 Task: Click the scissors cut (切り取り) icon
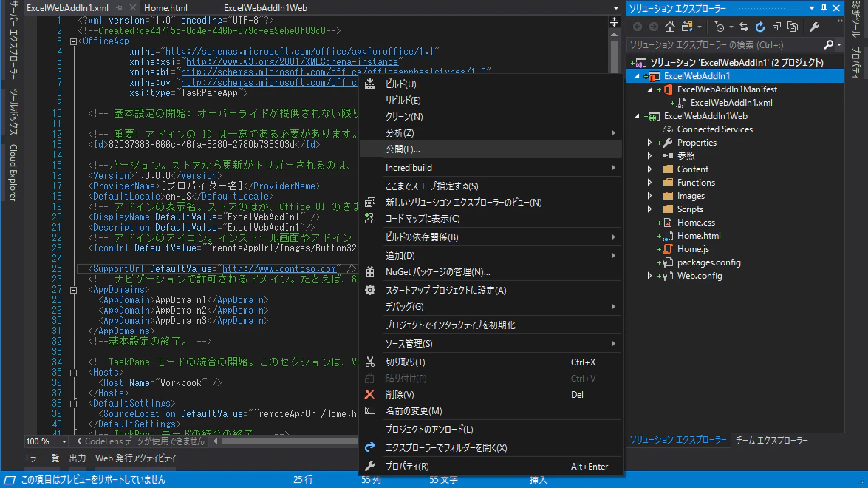click(370, 362)
